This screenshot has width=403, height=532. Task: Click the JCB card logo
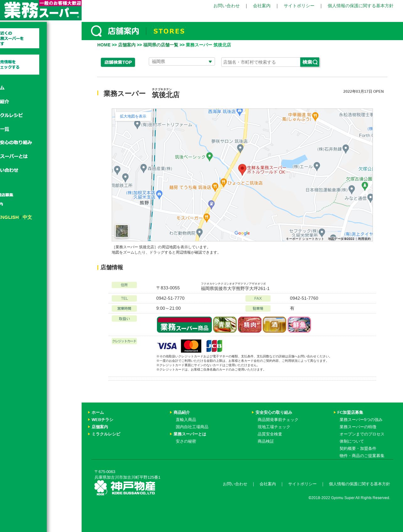(x=214, y=346)
